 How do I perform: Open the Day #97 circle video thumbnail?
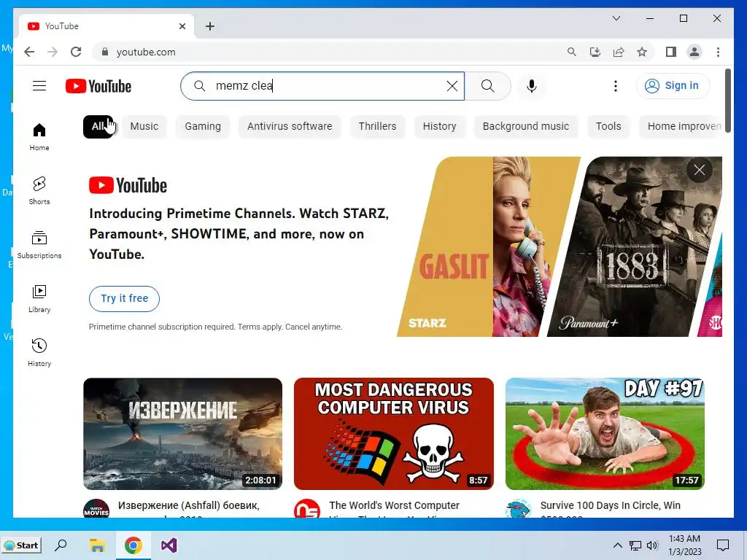coord(605,434)
